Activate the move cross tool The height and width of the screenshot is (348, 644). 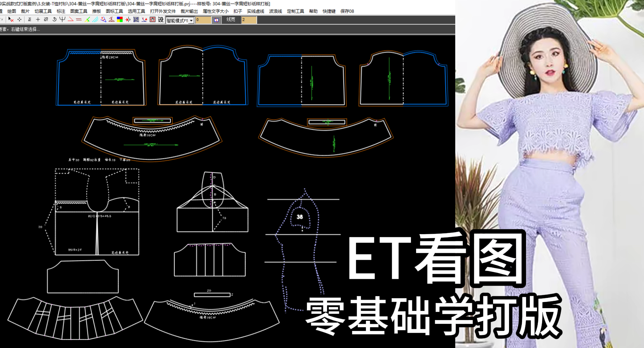pyautogui.click(x=19, y=19)
